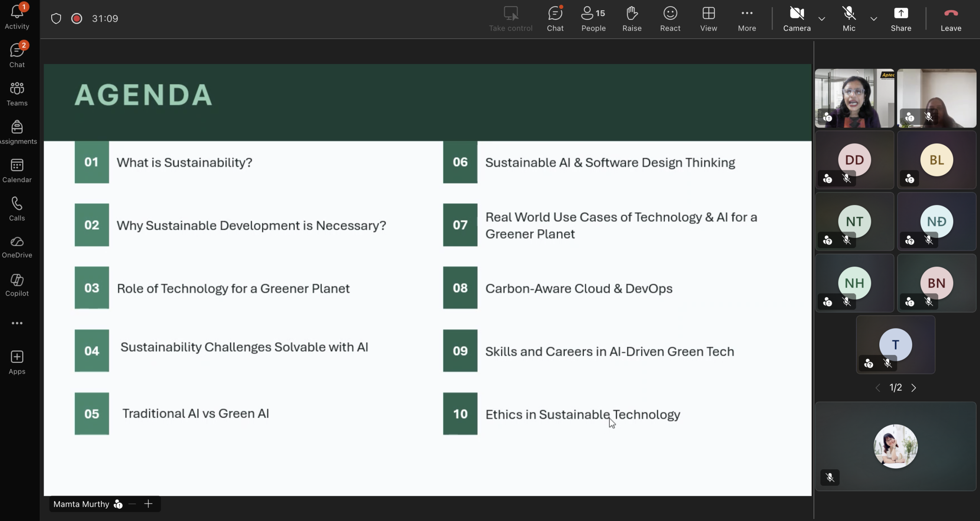The image size is (980, 521).
Task: Open OneDrive from the sidebar
Action: pyautogui.click(x=17, y=247)
